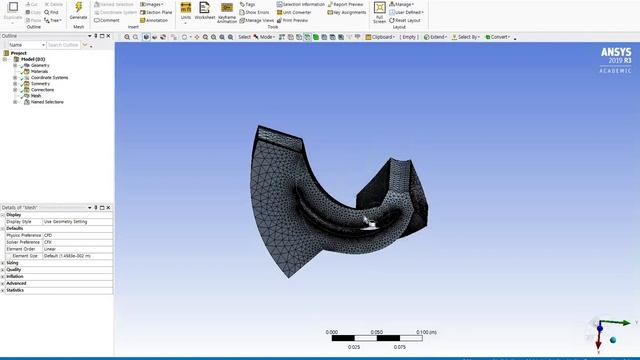Open the Clipboard dropdown
Screen dimensions: 640x360
coord(380,37)
